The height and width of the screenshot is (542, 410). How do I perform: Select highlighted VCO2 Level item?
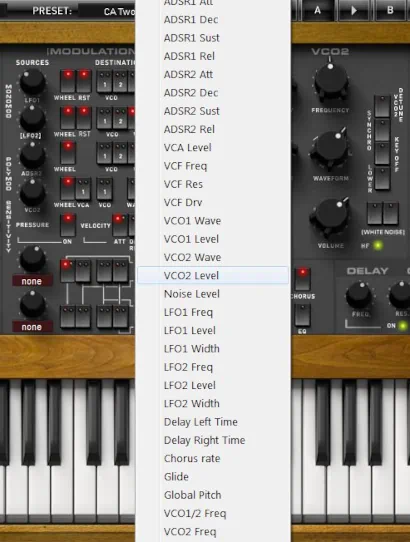[213, 275]
